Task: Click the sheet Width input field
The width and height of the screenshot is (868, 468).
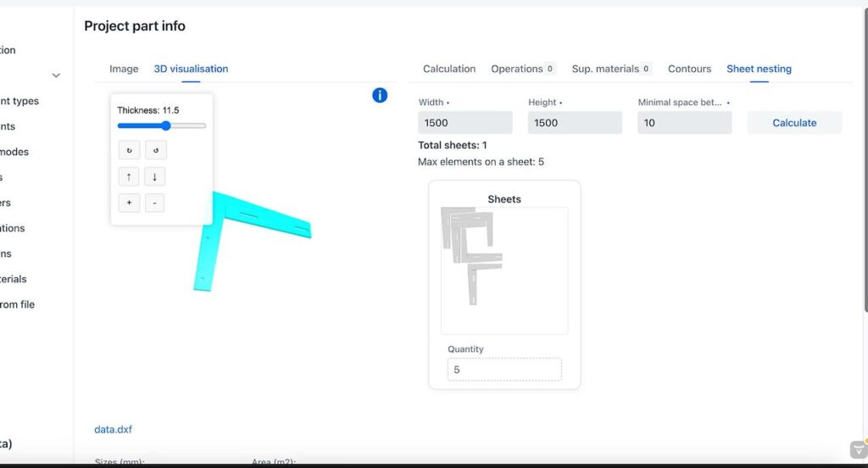Action: coord(465,123)
